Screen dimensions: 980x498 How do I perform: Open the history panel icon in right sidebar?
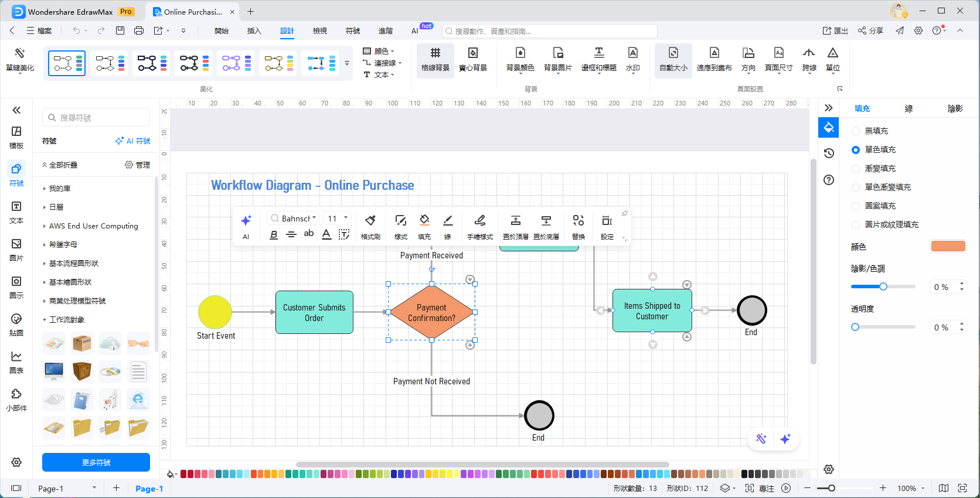829,154
